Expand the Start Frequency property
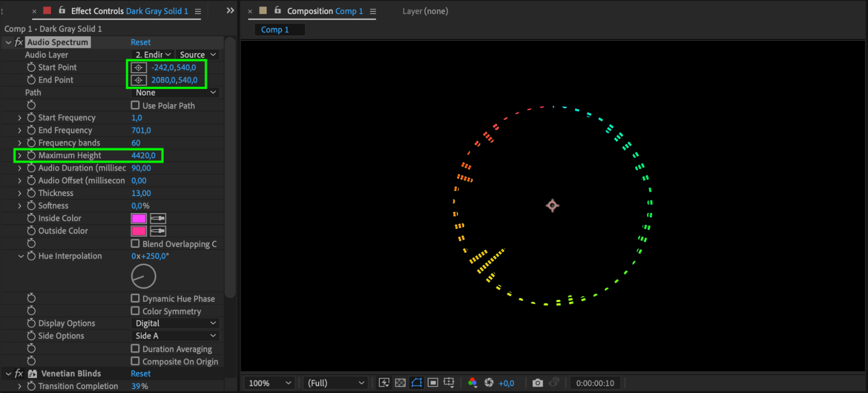The height and width of the screenshot is (393, 868). click(20, 118)
